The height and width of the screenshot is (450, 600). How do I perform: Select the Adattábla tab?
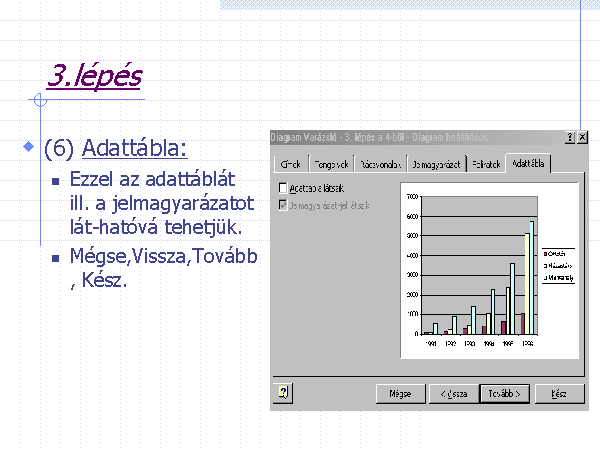pyautogui.click(x=528, y=163)
